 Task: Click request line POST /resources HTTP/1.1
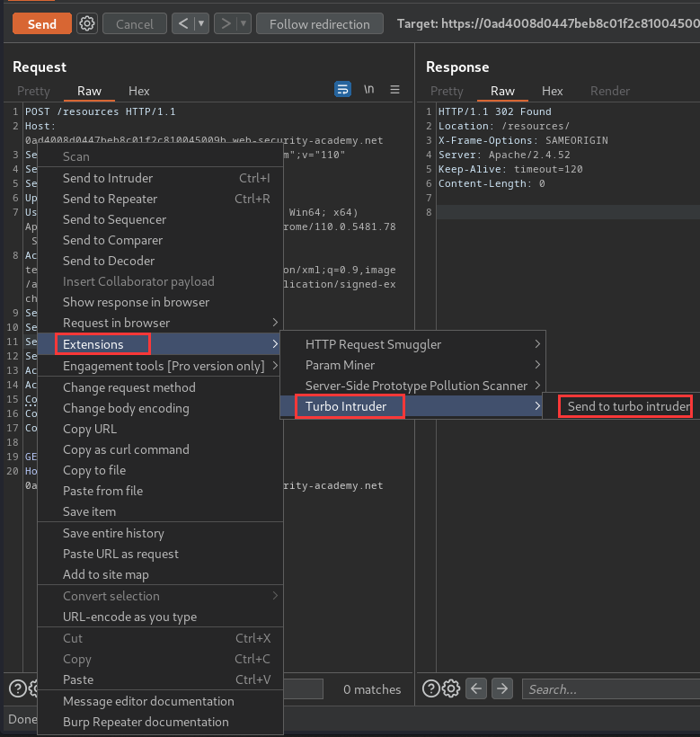[x=100, y=111]
